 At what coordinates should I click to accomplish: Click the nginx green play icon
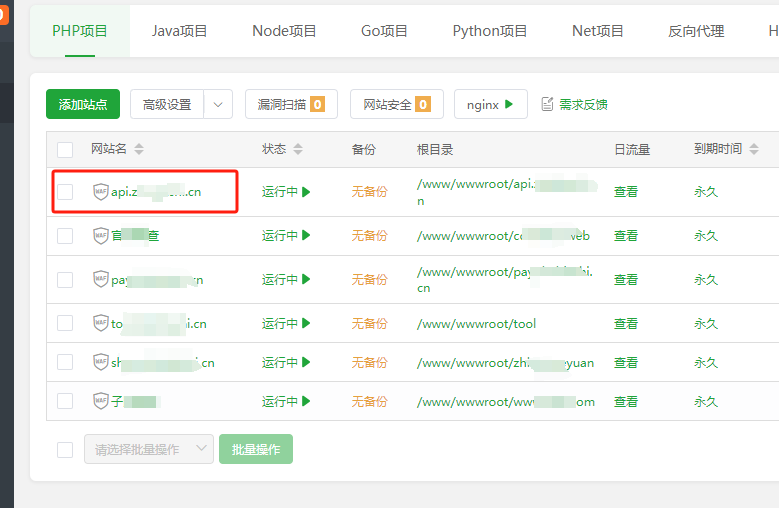point(509,104)
